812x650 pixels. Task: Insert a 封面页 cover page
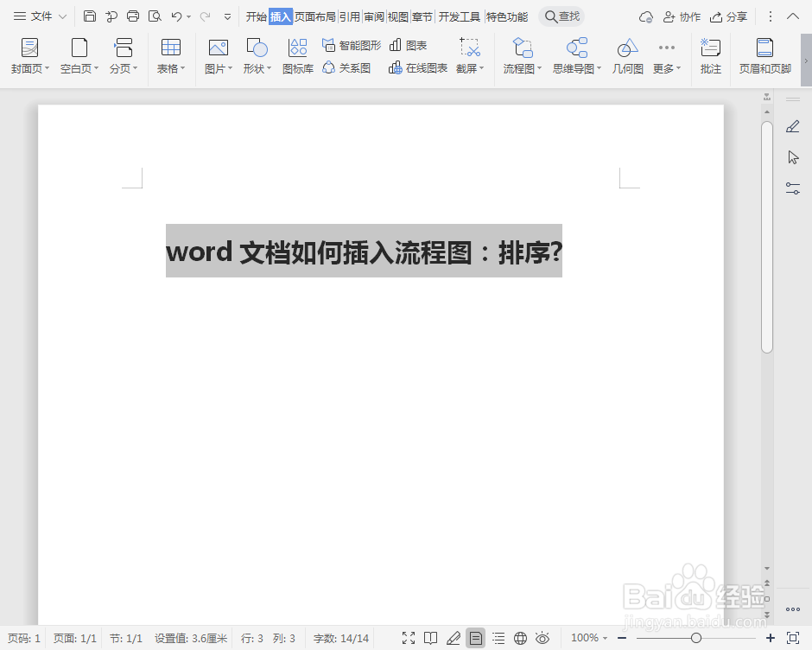click(x=29, y=56)
